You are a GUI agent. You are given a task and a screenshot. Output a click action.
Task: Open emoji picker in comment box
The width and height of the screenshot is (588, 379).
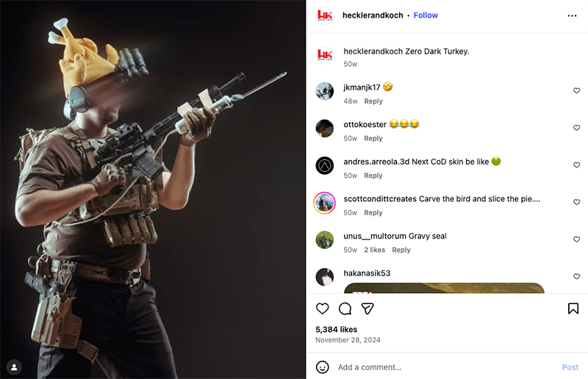pos(322,367)
